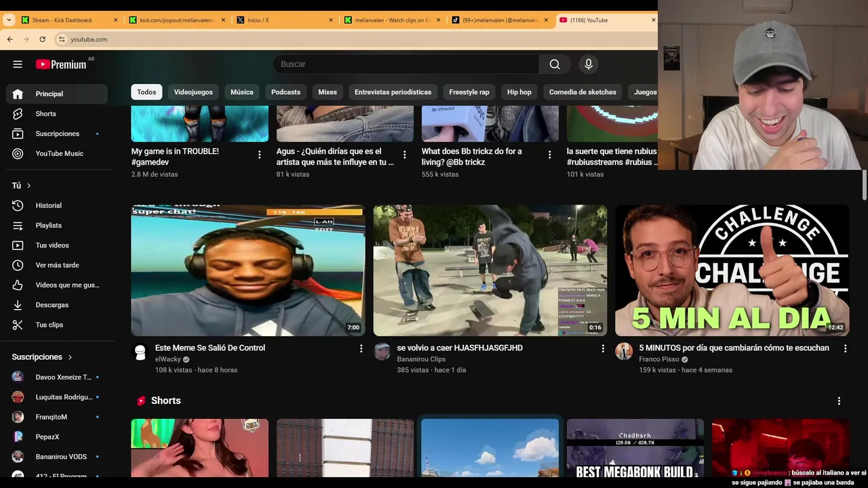
Task: Switch to kick.com/popout/melianvalen tab
Action: [178, 20]
